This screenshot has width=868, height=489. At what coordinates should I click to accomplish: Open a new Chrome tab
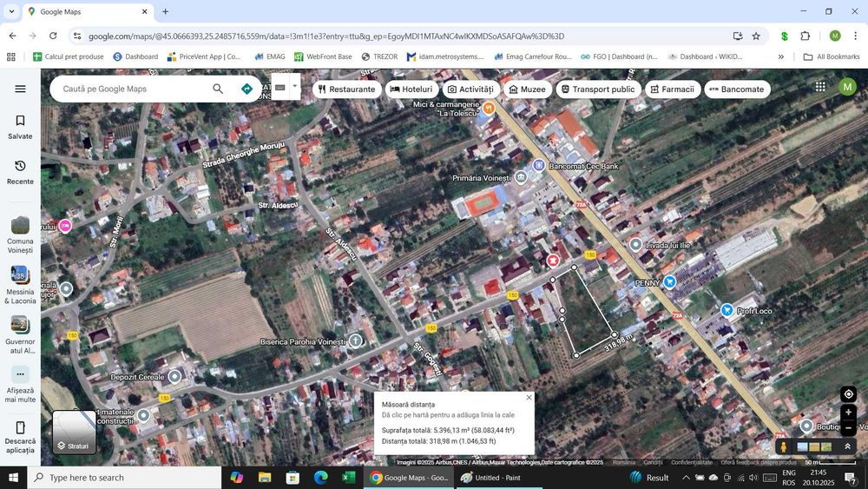[x=165, y=11]
